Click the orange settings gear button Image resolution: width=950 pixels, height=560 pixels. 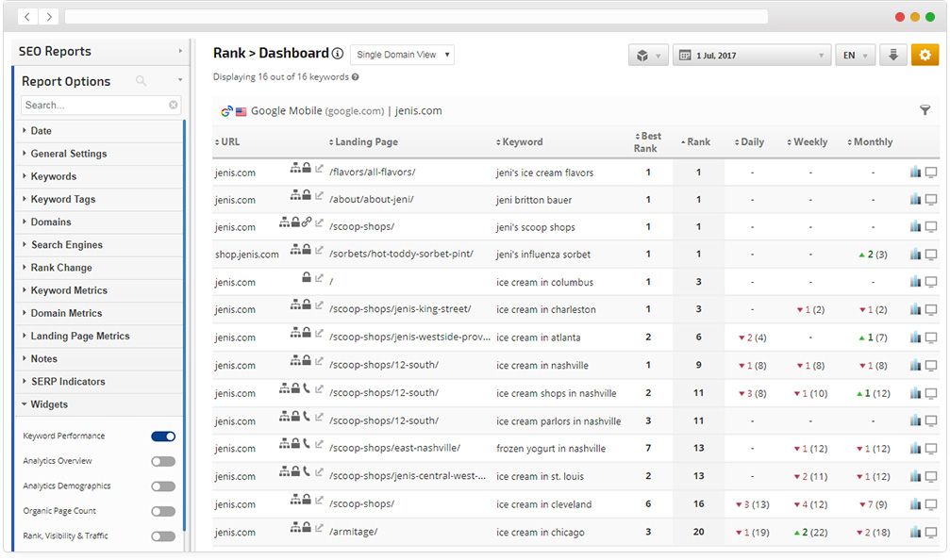[x=925, y=56]
